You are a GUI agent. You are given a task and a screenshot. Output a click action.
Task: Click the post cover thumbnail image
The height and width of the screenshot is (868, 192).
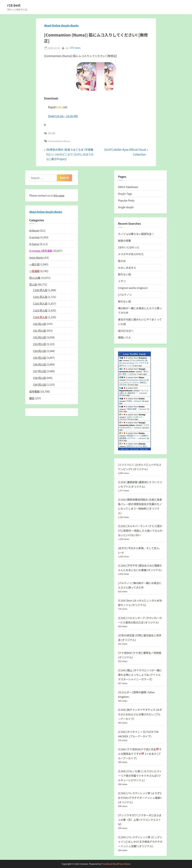(x=96, y=76)
